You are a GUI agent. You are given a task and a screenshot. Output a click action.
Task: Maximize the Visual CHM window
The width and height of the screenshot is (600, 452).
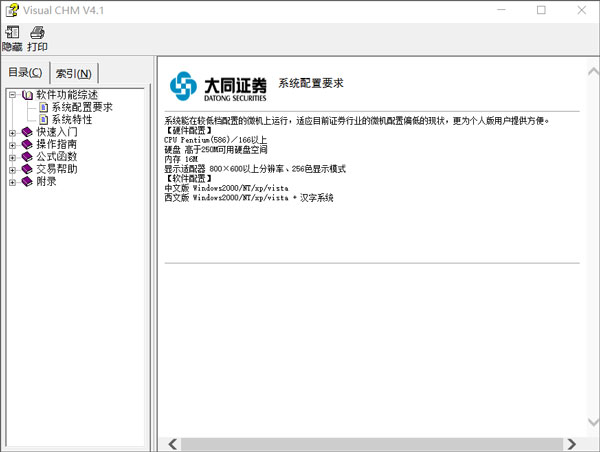point(541,10)
